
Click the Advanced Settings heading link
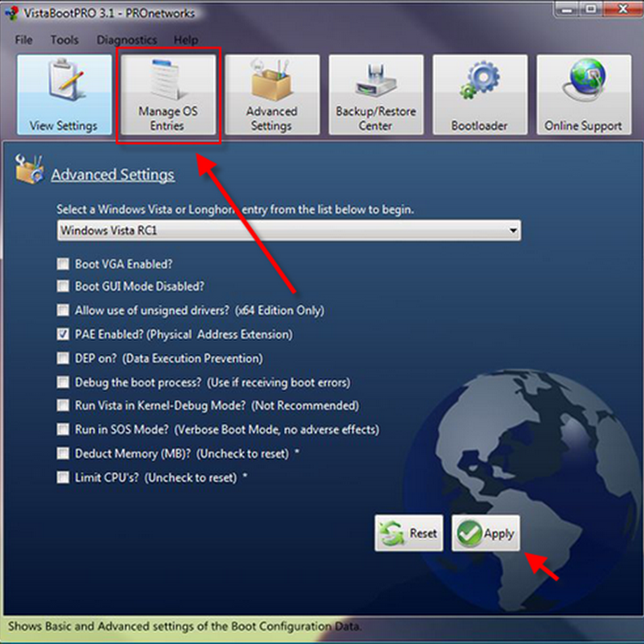coord(113,175)
